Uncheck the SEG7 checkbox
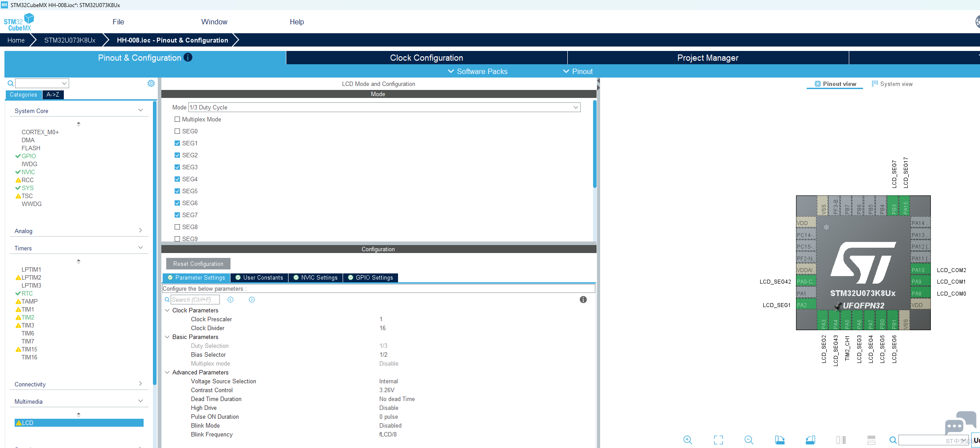 coord(177,215)
